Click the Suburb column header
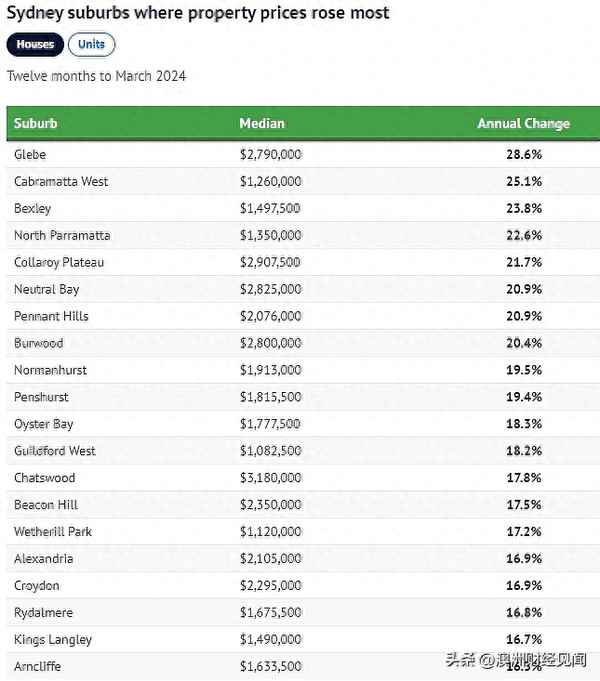This screenshot has height=681, width=600. point(36,124)
